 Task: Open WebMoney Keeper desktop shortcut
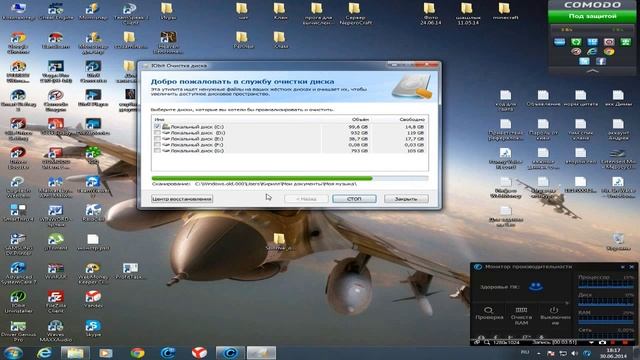(x=93, y=273)
